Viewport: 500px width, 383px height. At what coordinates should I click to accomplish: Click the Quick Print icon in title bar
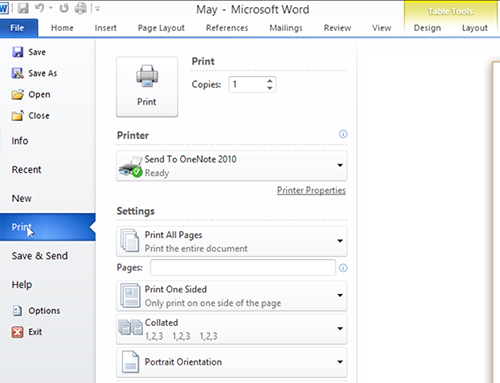(x=81, y=8)
